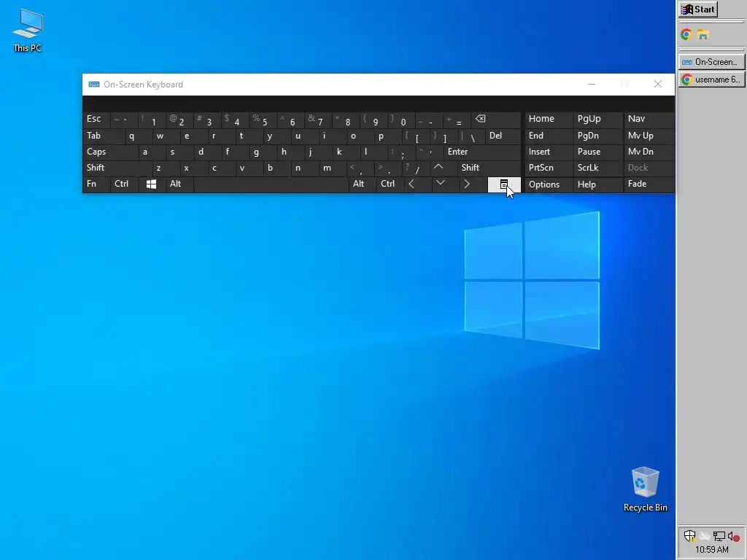
Task: Minimize the On-Screen Keyboard window
Action: coord(592,85)
